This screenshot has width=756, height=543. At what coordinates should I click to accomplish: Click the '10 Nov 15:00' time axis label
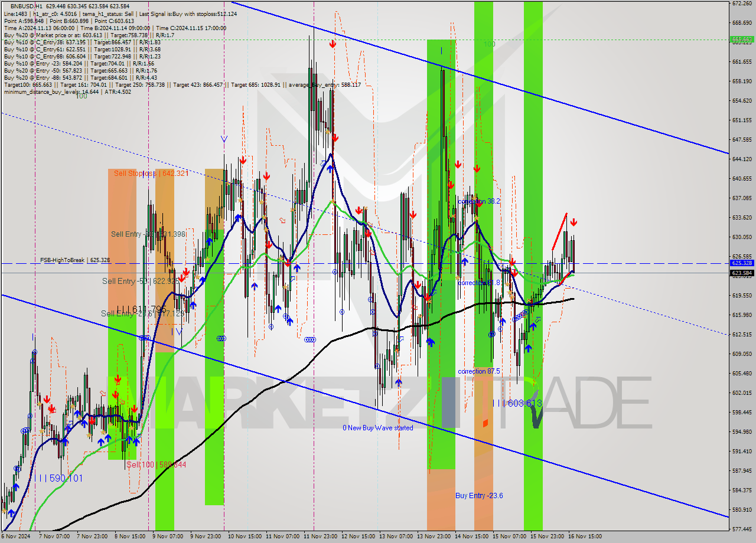(245, 537)
